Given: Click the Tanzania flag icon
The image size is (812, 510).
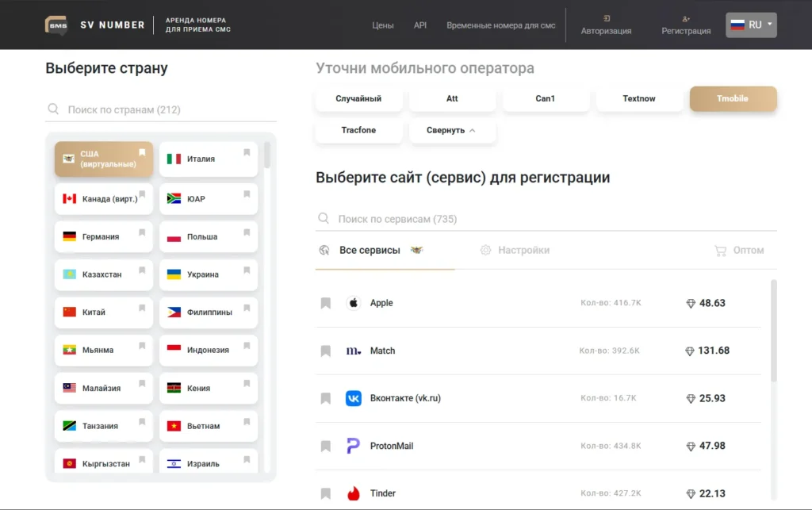Looking at the screenshot, I should click(70, 426).
